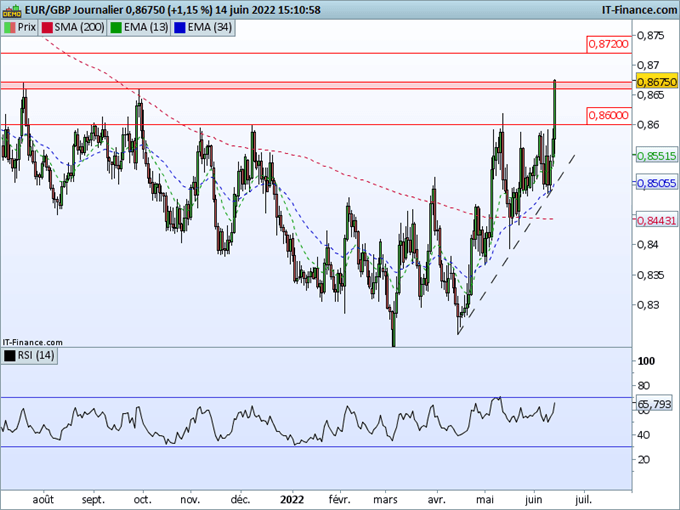Click the févr. label on time axis

click(x=339, y=500)
